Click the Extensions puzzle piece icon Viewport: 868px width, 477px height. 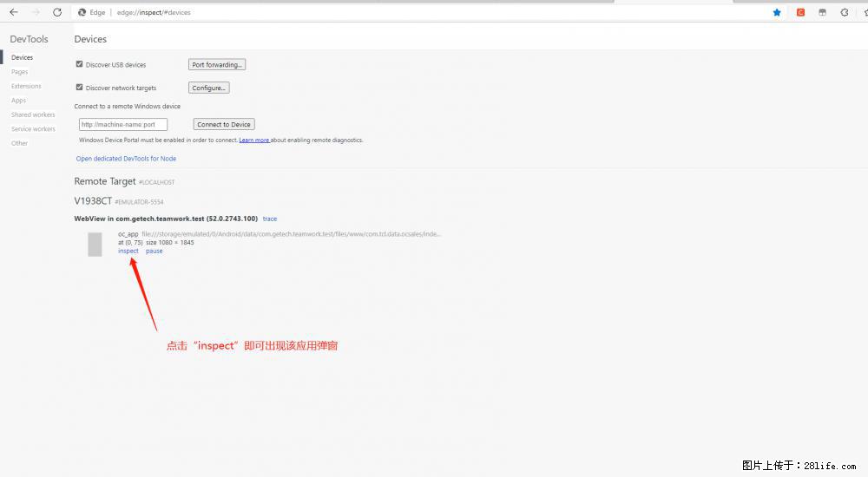[x=845, y=12]
